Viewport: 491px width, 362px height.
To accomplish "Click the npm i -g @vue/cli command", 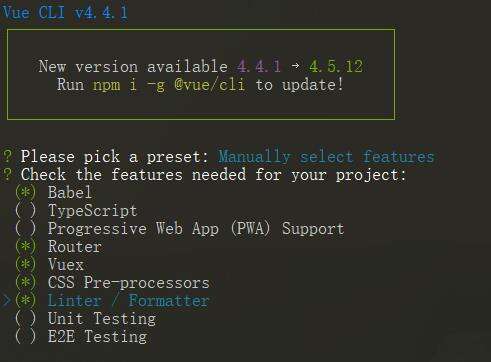I will click(x=169, y=85).
